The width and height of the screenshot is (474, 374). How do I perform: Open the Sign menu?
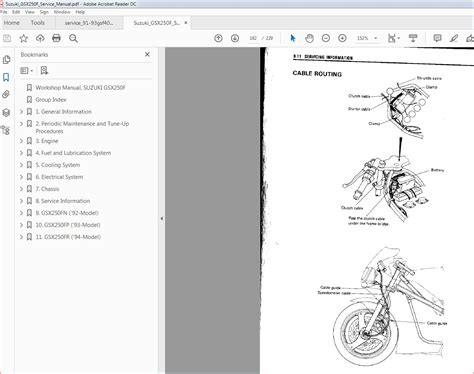[x=44, y=12]
